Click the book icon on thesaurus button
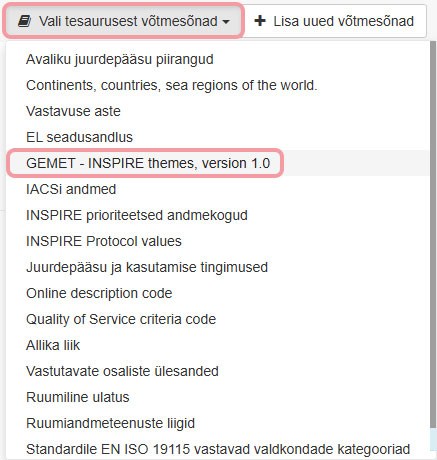Image resolution: width=437 pixels, height=460 pixels. point(25,21)
